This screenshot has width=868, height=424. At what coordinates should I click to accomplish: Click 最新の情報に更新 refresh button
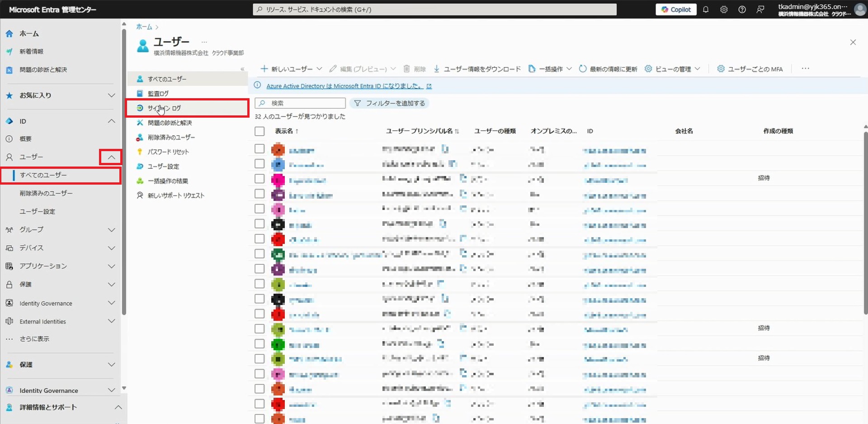coord(608,69)
